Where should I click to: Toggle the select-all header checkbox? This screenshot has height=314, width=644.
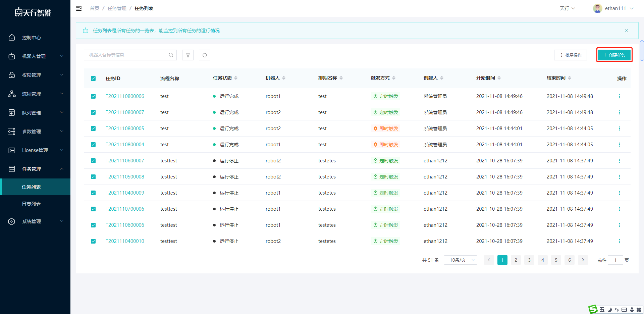[93, 78]
